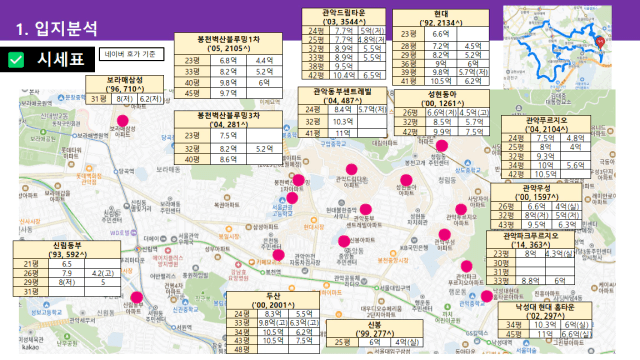The image size is (640, 360).
Task: Click the KB국민은행 bank icon
Action: (414, 240)
